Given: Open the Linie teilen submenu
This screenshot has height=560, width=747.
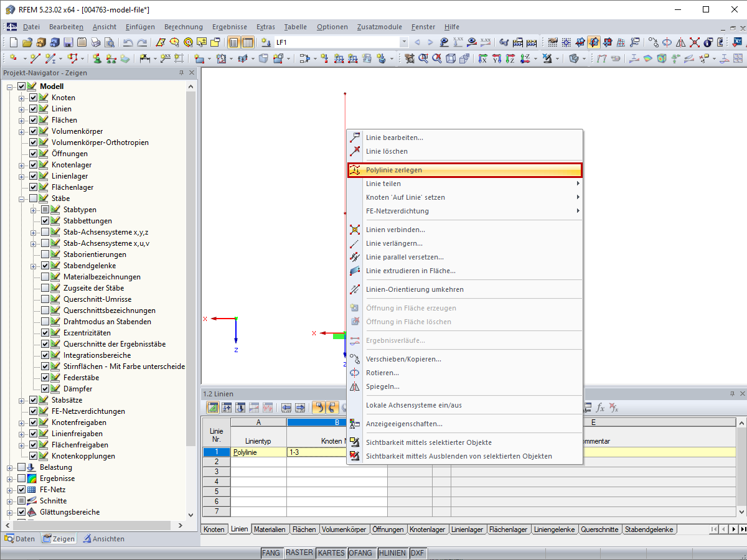Looking at the screenshot, I should (x=464, y=184).
